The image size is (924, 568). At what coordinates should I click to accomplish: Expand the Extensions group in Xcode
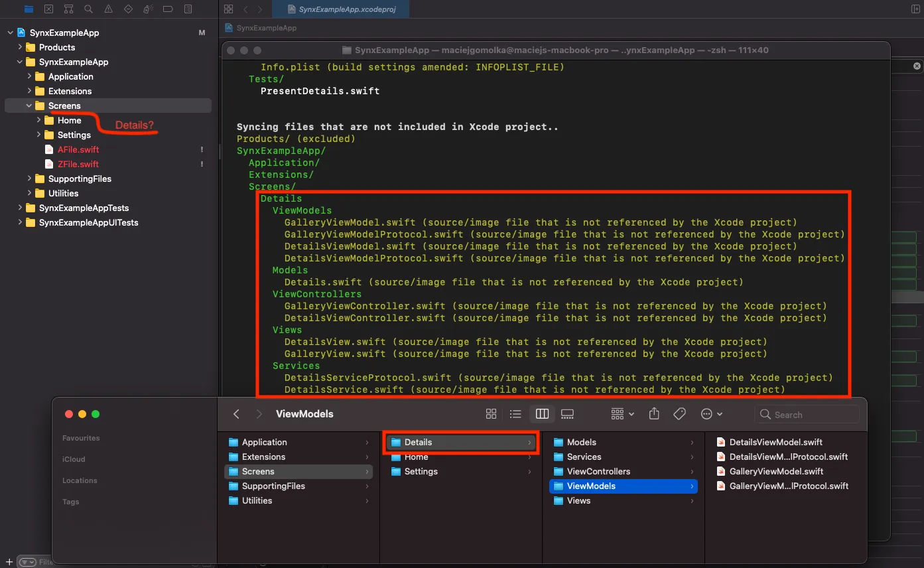coord(29,91)
